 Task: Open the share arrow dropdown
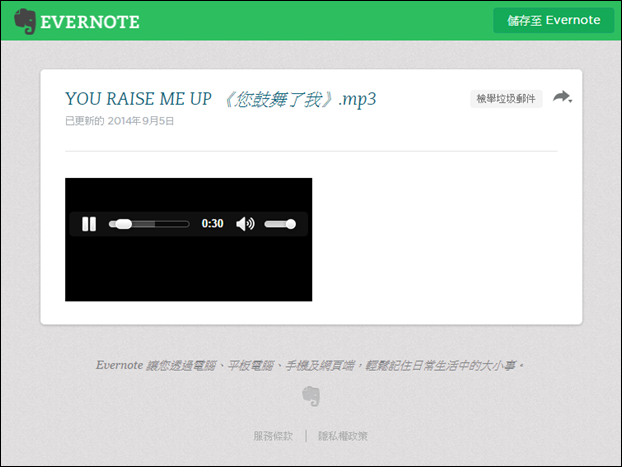pos(562,97)
